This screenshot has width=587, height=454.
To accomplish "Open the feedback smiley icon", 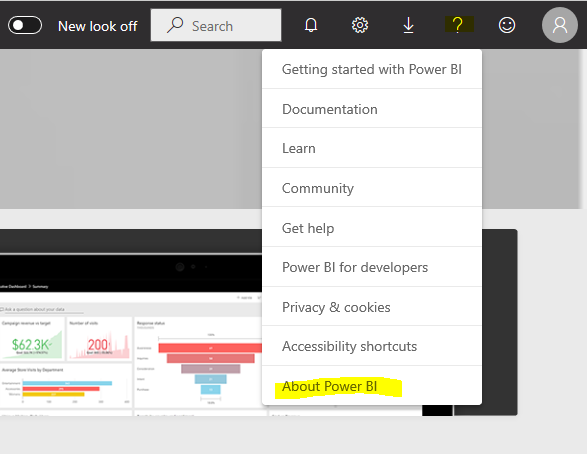I will click(x=507, y=25).
